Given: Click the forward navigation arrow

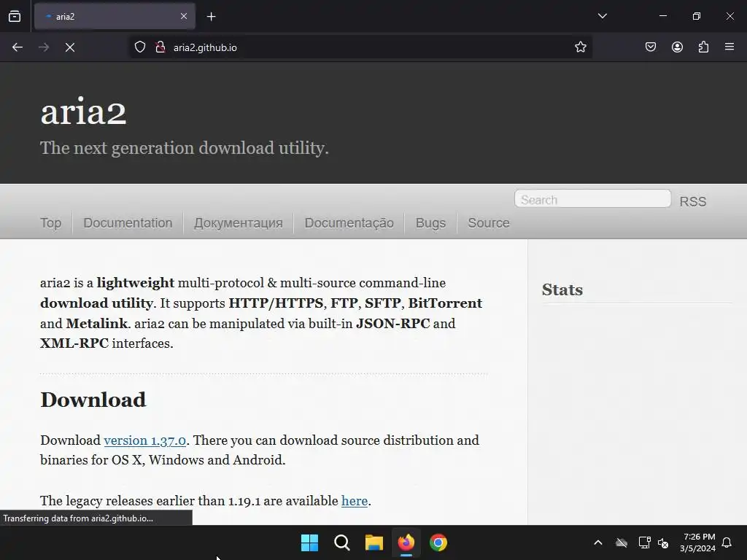Looking at the screenshot, I should (44, 47).
